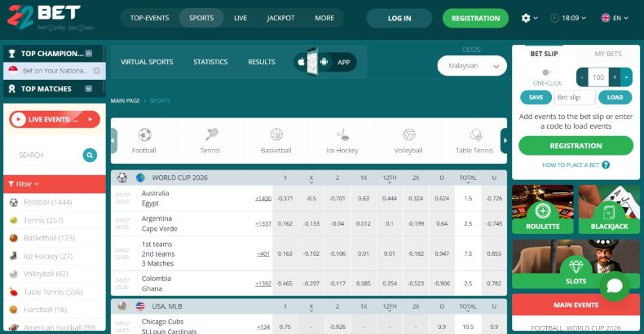Viewport: 644px width, 334px height.
Task: Open the live chat bubble icon
Action: (x=615, y=286)
